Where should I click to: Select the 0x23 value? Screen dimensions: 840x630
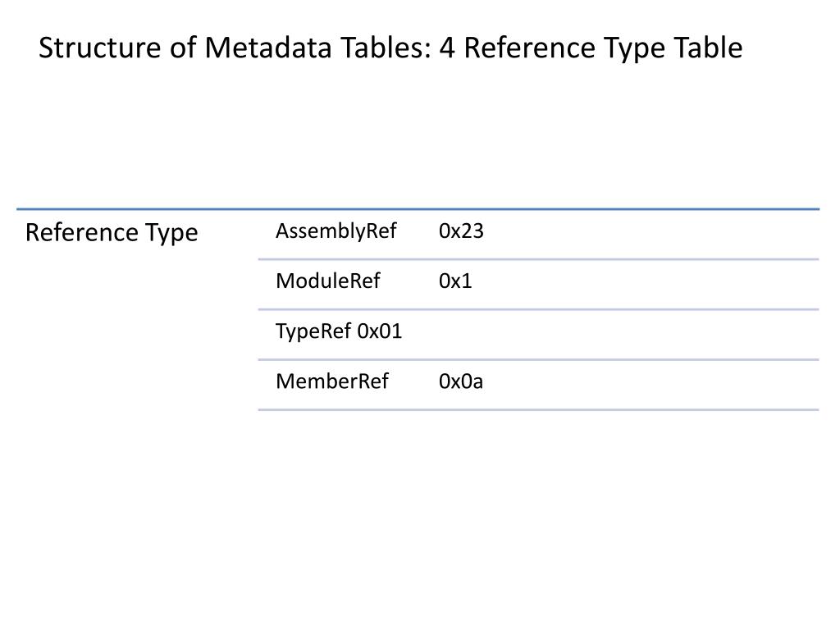click(461, 231)
